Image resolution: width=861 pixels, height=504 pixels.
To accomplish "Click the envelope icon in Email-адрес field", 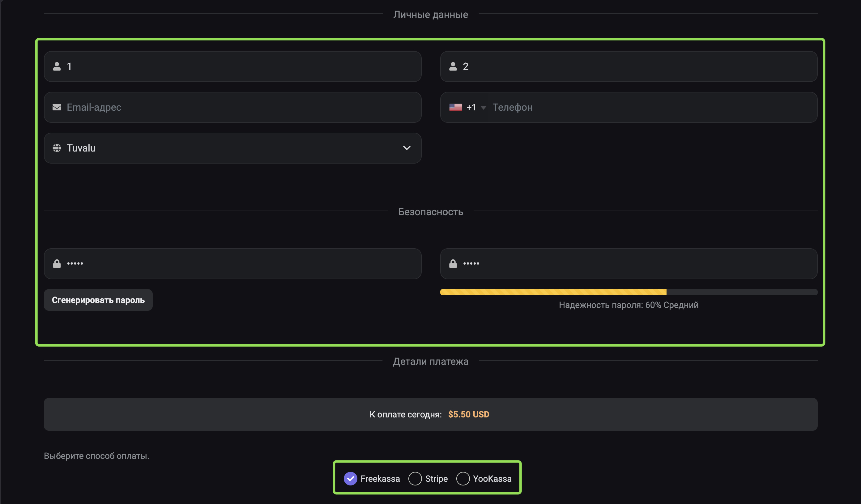I will point(57,107).
